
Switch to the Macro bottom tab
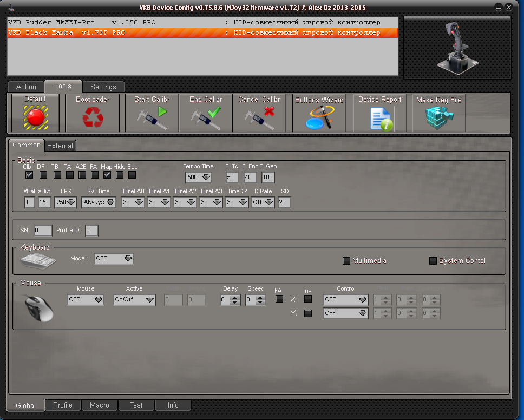(100, 405)
